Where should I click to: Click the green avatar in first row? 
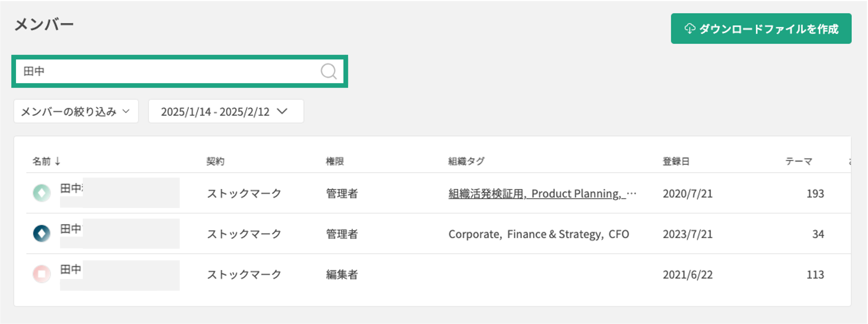point(42,193)
